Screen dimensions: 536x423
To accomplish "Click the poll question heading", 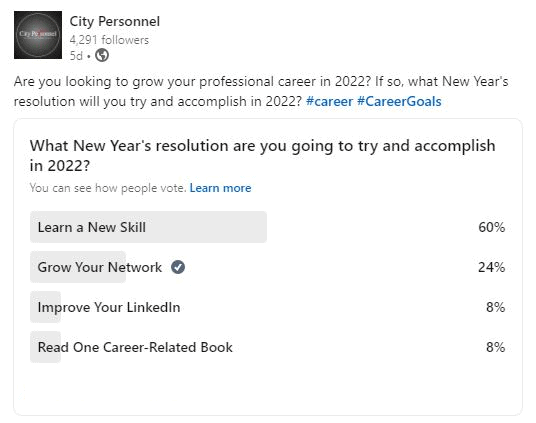I will (263, 156).
